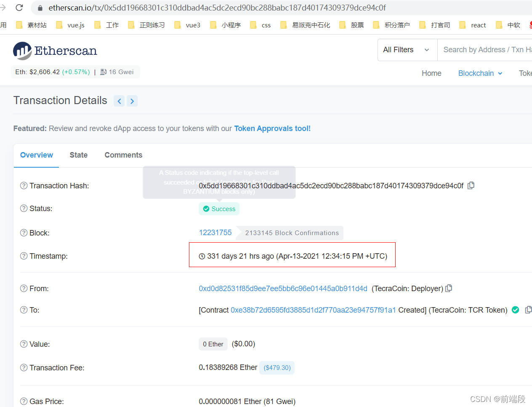Click the help icon beside From
The image size is (532, 407).
[24, 288]
